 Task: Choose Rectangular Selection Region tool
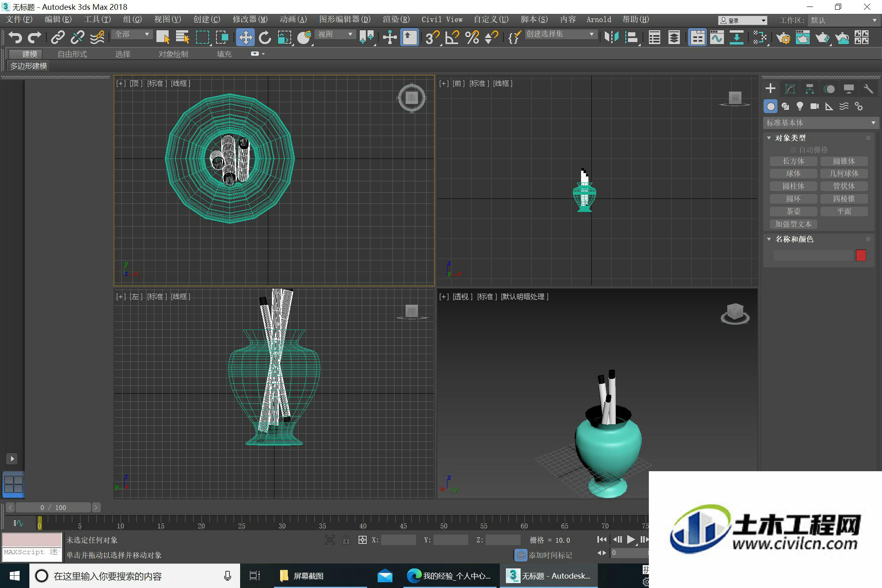click(203, 38)
